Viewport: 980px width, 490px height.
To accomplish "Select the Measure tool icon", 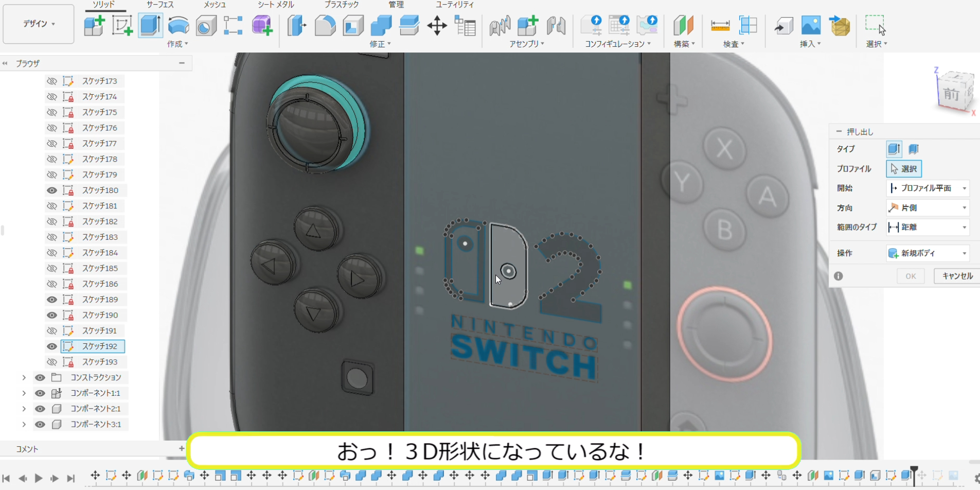I will [720, 25].
